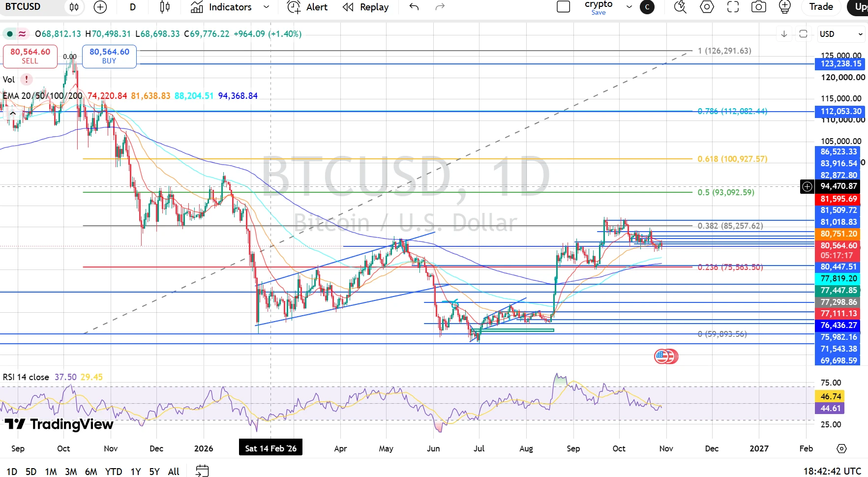Click the 18:42:42 UTC timezone clock
Screen dimensions: 868x477
pos(832,471)
